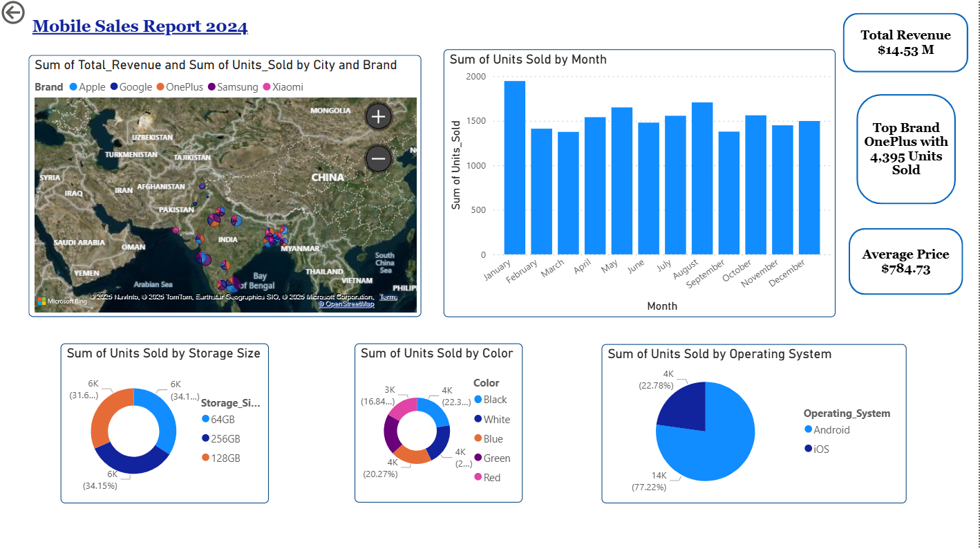Click the September bar

729,193
